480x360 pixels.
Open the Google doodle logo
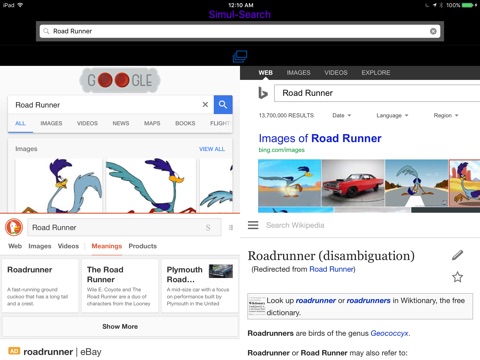click(x=120, y=80)
